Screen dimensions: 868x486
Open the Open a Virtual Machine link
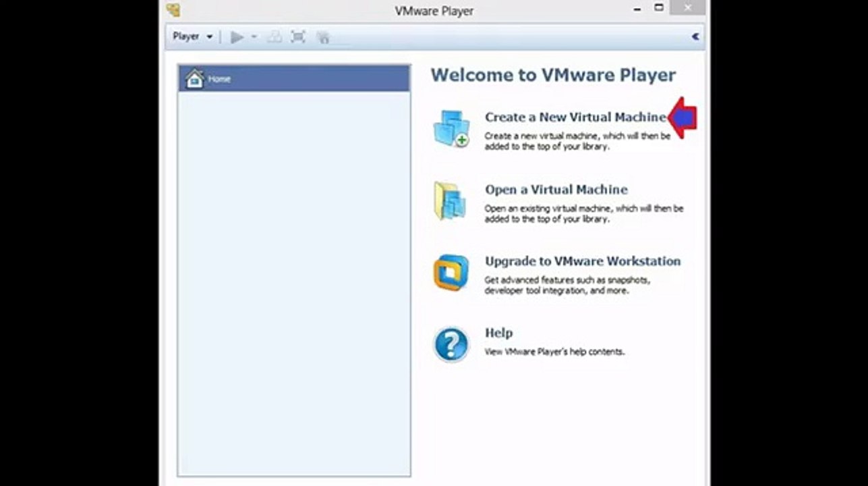click(556, 190)
